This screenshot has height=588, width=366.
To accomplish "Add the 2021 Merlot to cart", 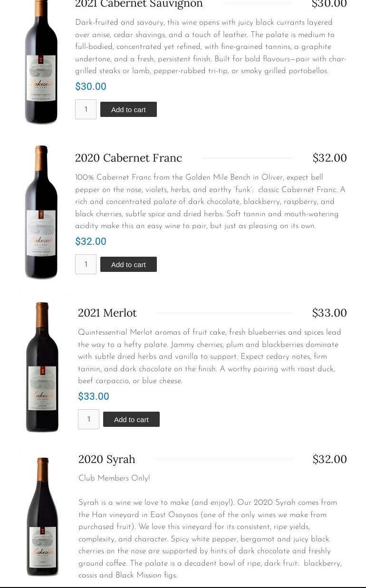I will coord(131,419).
